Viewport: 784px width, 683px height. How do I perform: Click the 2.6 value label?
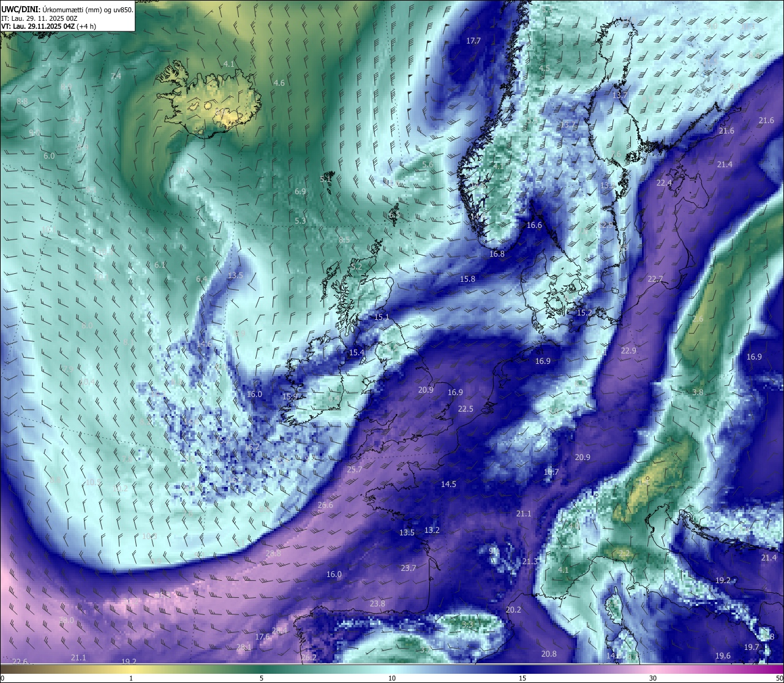pos(698,320)
